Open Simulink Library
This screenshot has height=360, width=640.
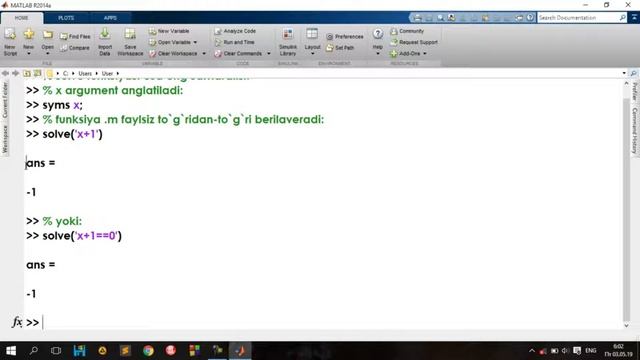pyautogui.click(x=288, y=42)
